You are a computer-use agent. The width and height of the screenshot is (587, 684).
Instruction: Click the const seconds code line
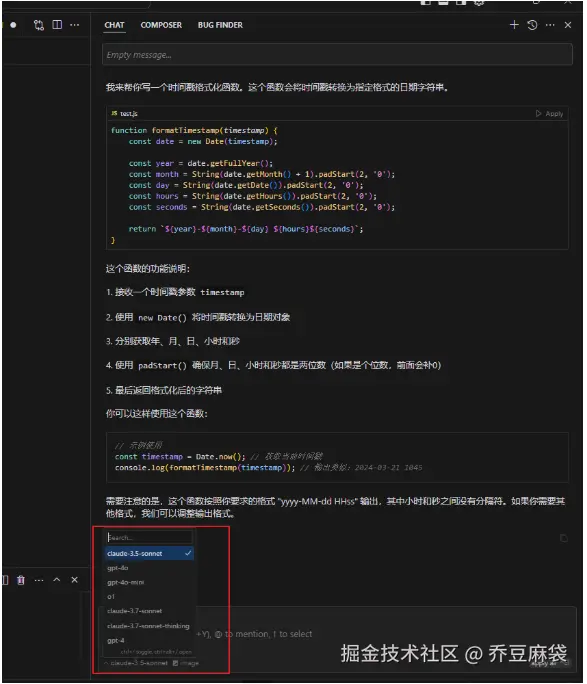[262, 207]
